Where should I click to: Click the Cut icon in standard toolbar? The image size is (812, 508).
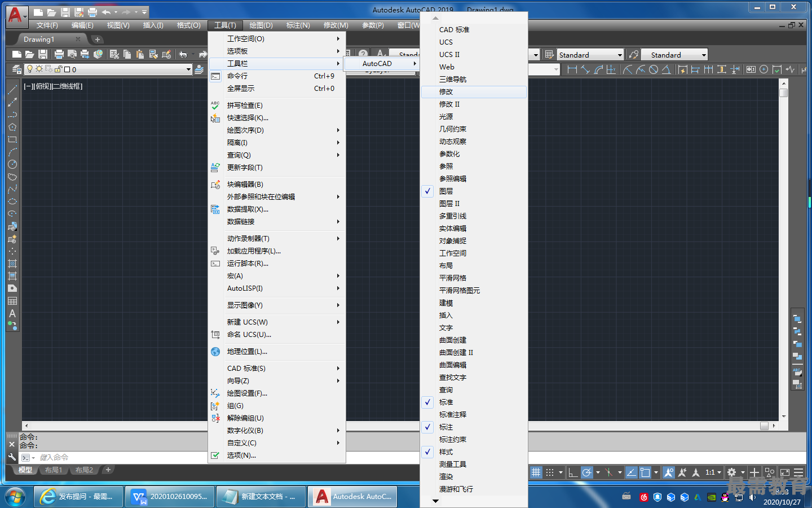point(114,54)
